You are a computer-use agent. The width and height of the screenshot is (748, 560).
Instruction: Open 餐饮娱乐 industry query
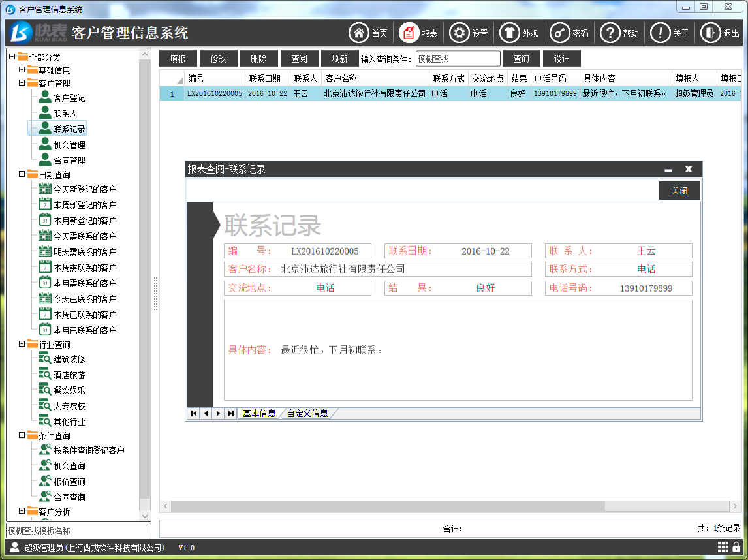69,390
